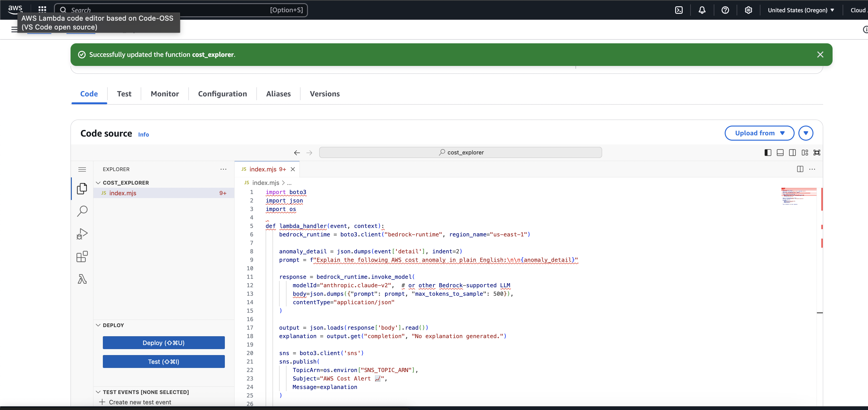
Task: Open the Configuration tab
Action: click(222, 94)
